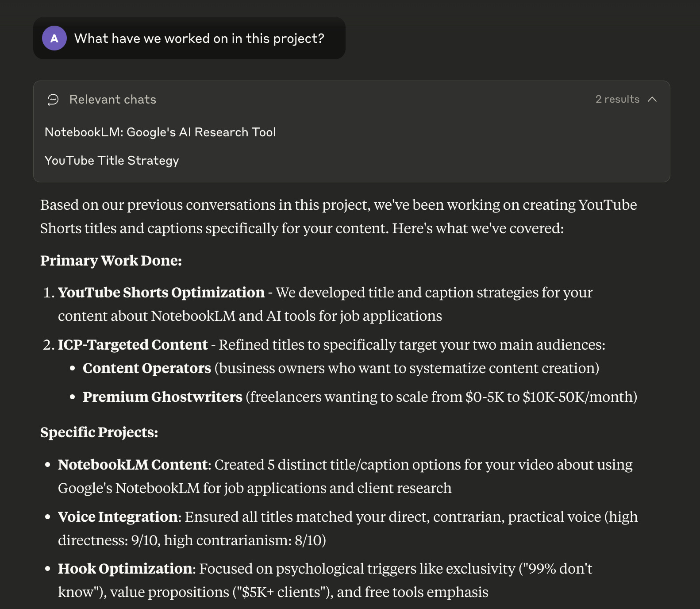Click the 'Content Operators' bullet text
700x609 pixels.
[147, 368]
